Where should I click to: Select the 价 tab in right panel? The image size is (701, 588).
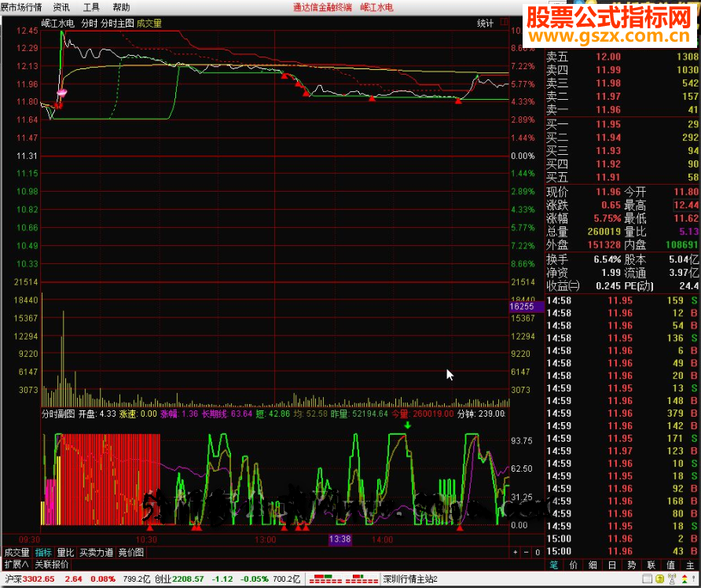[x=573, y=565]
